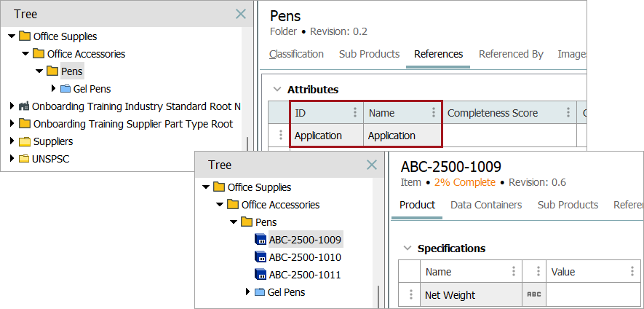This screenshot has height=309, width=644.
Task: Open Sub Products tab in Pens view
Action: pyautogui.click(x=369, y=54)
